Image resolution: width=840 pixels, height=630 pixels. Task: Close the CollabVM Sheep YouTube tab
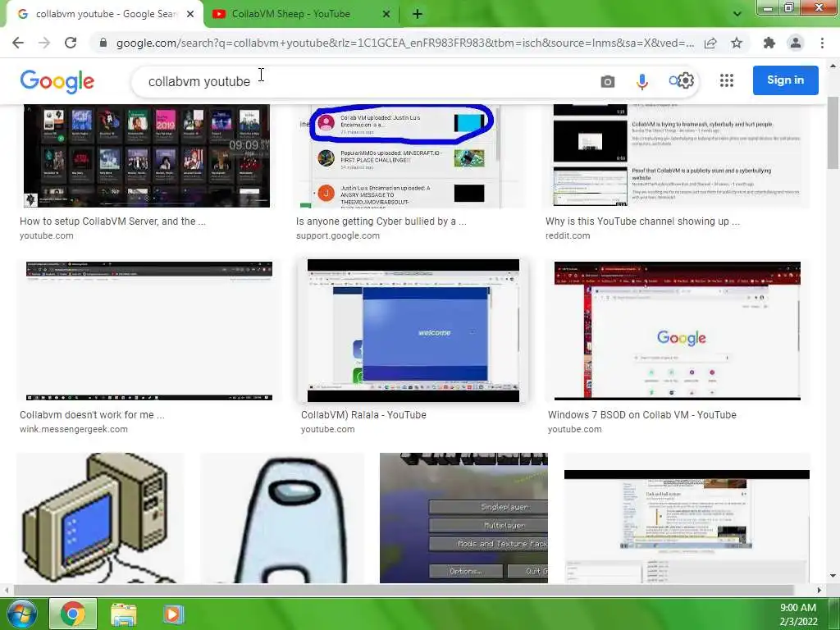pyautogui.click(x=386, y=14)
